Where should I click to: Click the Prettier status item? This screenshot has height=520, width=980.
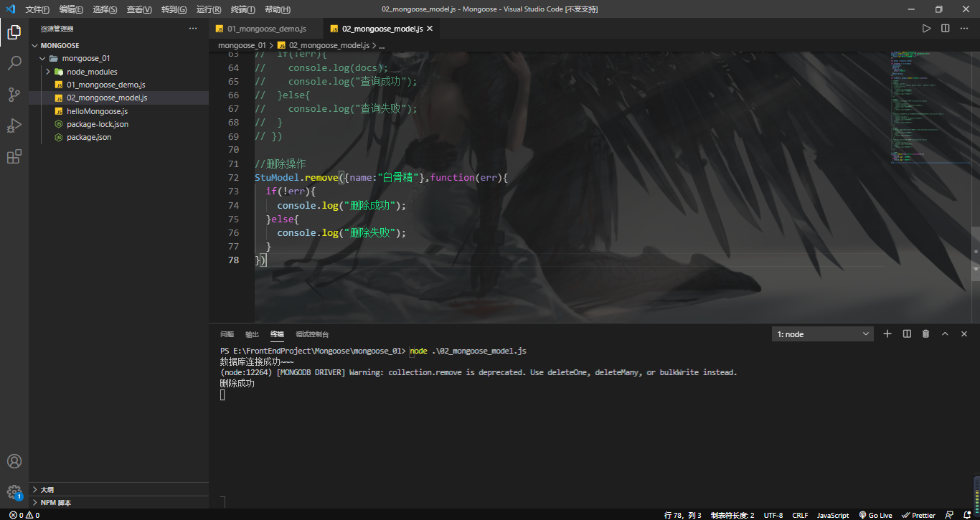918,515
